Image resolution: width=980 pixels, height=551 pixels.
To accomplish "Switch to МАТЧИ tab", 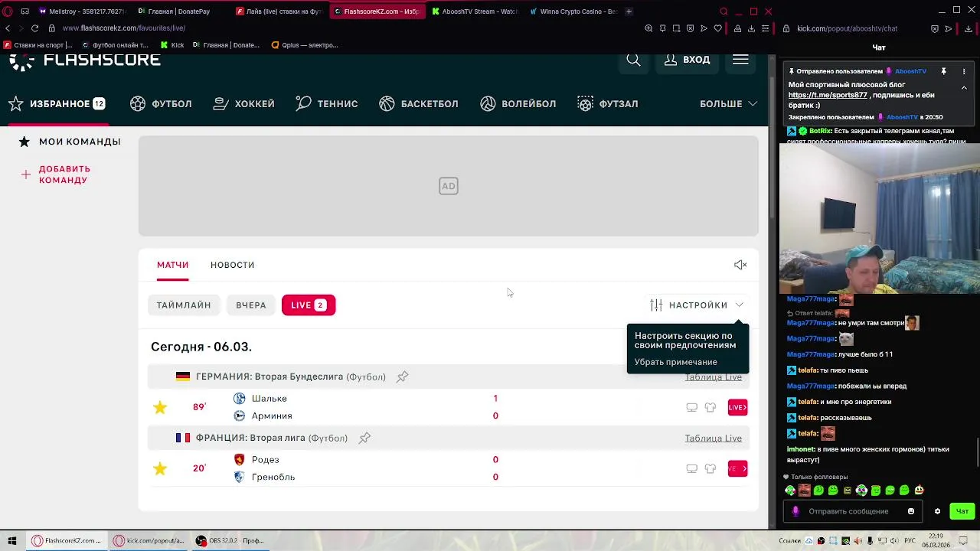I will pos(172,265).
